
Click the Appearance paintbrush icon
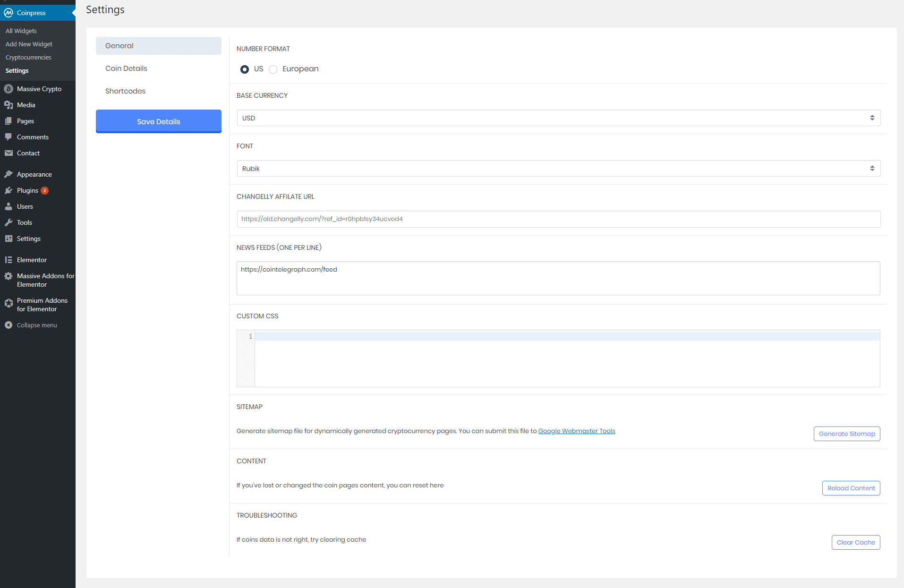[x=9, y=174]
